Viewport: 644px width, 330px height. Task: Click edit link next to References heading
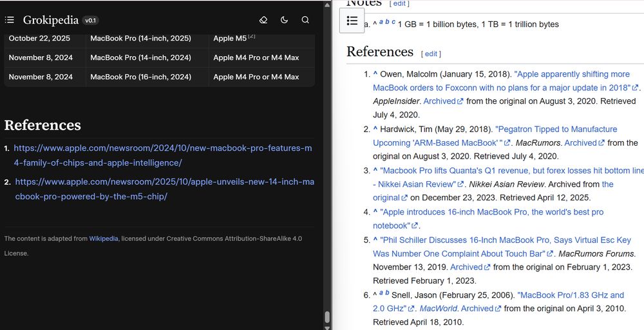pyautogui.click(x=431, y=54)
